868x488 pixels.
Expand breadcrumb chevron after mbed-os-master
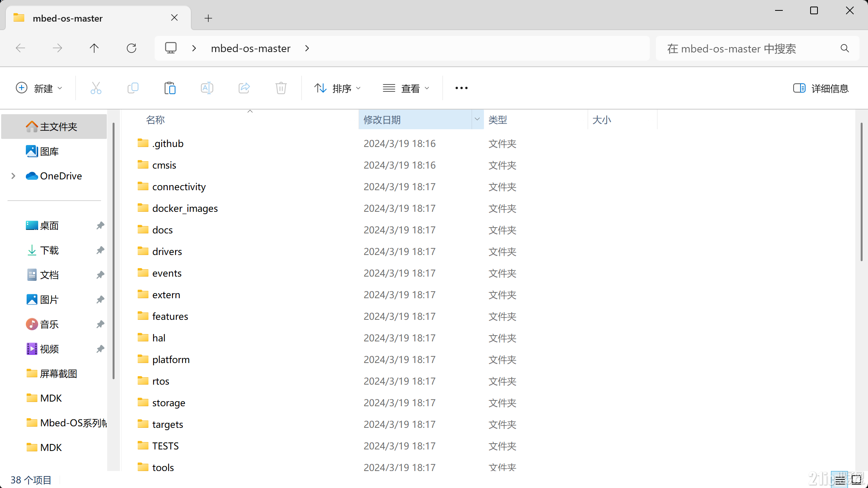click(x=307, y=48)
